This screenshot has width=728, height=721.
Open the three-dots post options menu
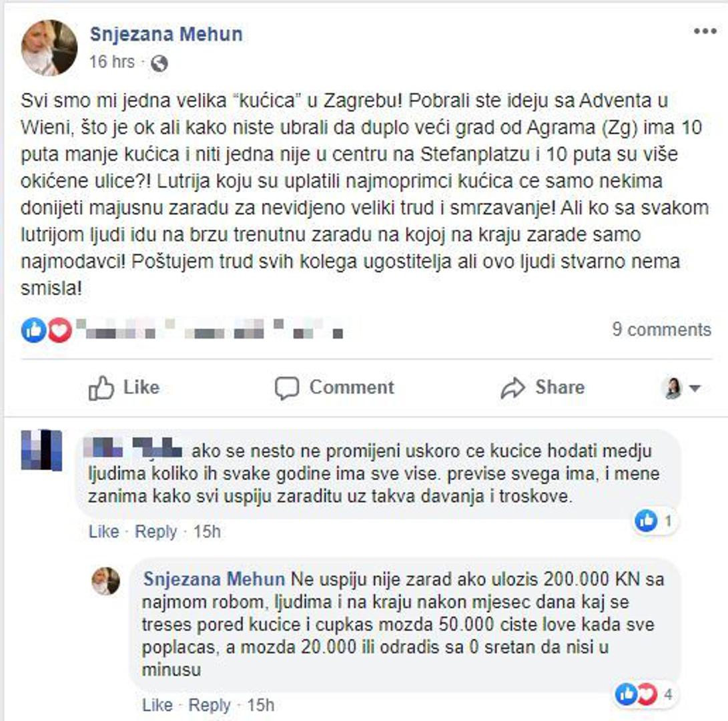[705, 31]
